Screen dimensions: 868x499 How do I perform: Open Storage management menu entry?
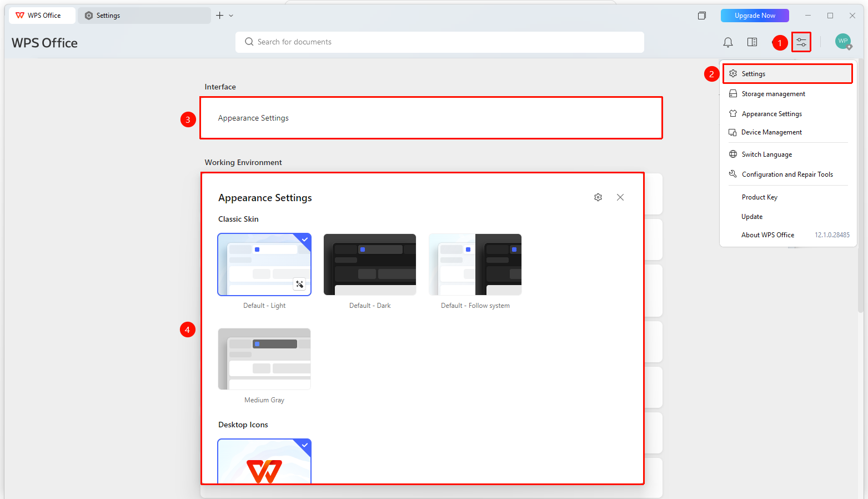(787, 94)
